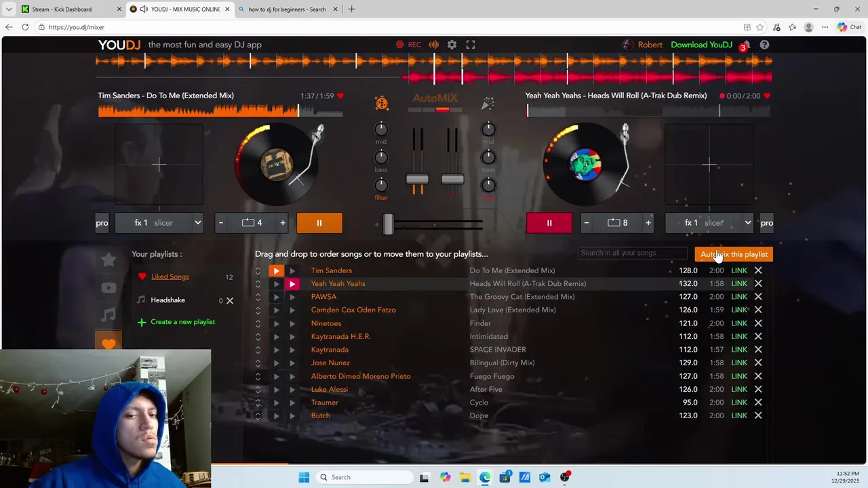Load Yeah Yeah Yeahs on right deck
Image resolution: width=868 pixels, height=488 pixels.
[292, 284]
